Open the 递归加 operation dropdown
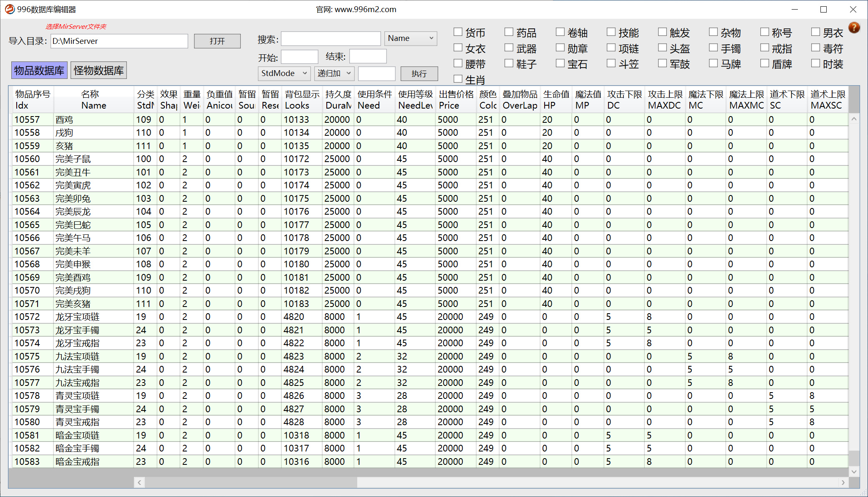This screenshot has width=868, height=497. pyautogui.click(x=334, y=74)
